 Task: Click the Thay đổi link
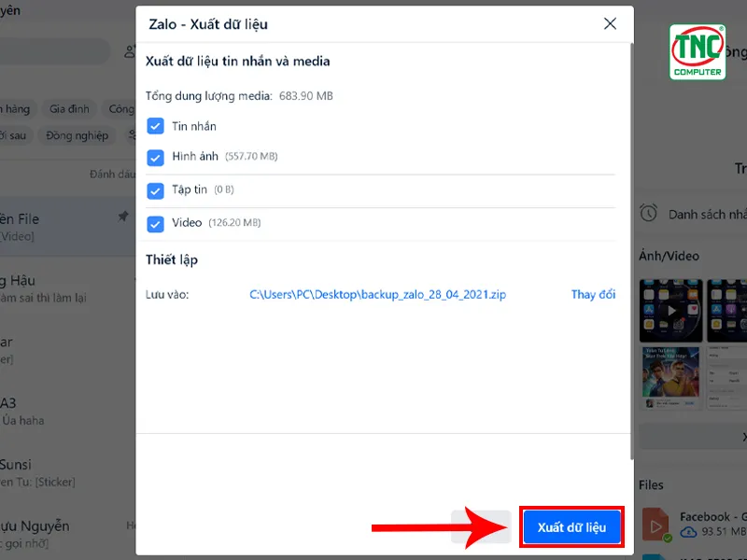[x=593, y=294]
